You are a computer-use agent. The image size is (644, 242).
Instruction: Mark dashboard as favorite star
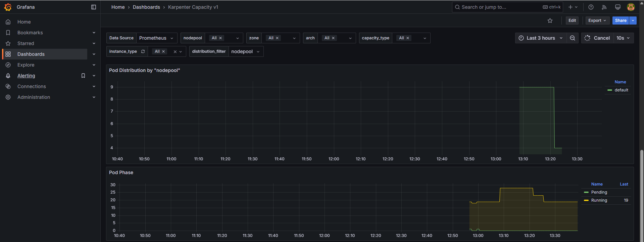550,21
